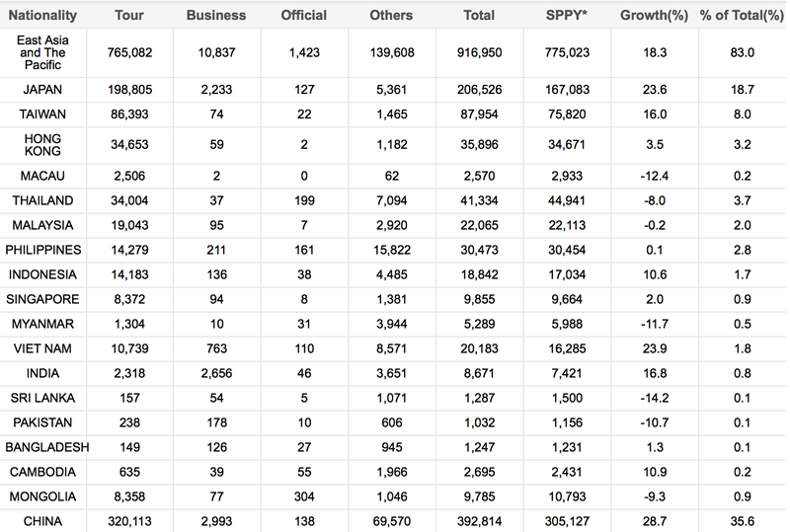Select the SPPY* column header

[x=567, y=15]
